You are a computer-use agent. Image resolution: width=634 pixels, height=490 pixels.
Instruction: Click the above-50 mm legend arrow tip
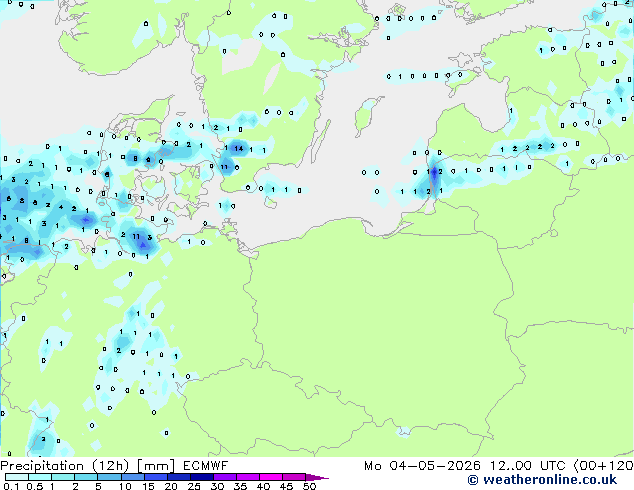[x=317, y=477]
